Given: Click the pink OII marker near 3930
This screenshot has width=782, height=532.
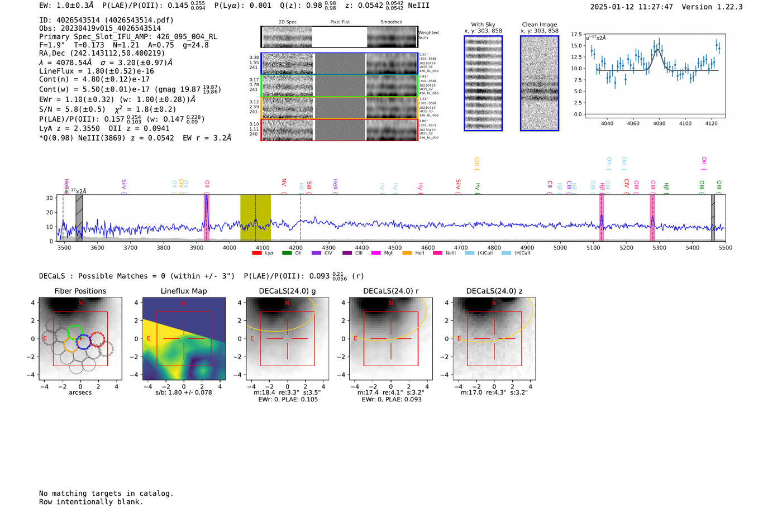Looking at the screenshot, I should [206, 218].
